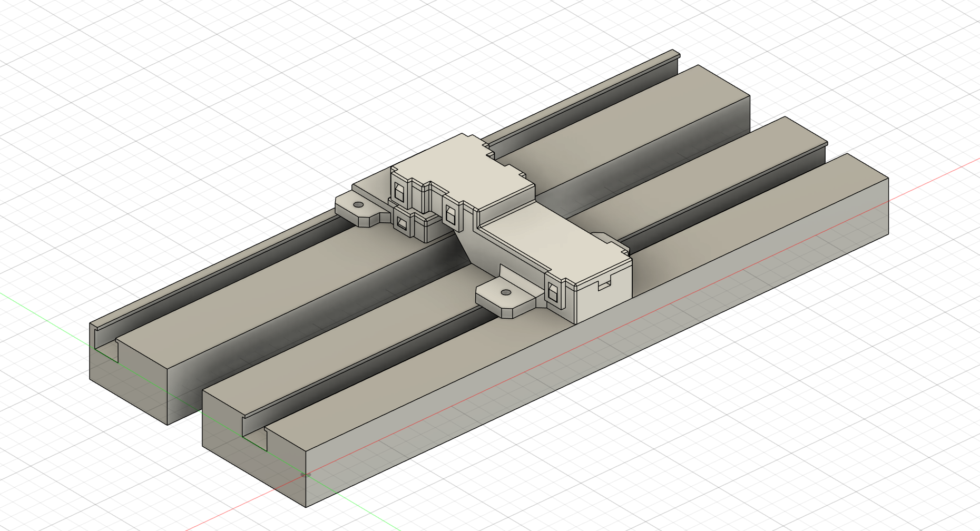
Task: Pick the top face of the upper bracket block
Action: 464,169
